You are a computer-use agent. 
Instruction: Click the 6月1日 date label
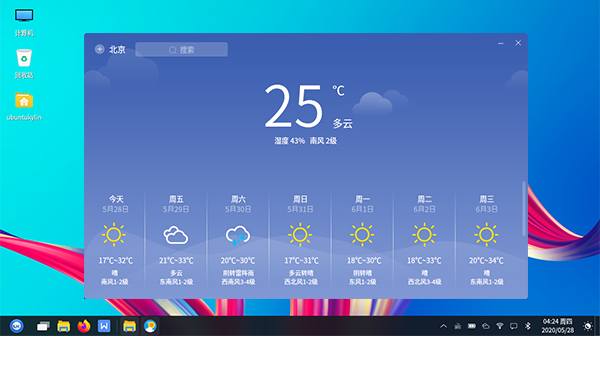tap(362, 209)
